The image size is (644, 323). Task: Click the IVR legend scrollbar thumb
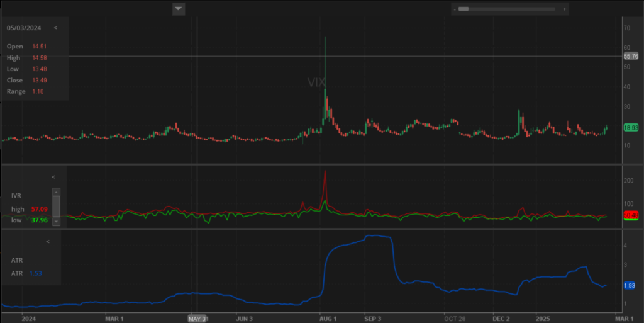click(56, 206)
